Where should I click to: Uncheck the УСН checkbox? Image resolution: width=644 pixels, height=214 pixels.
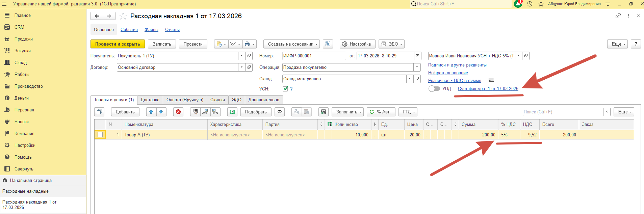(285, 89)
